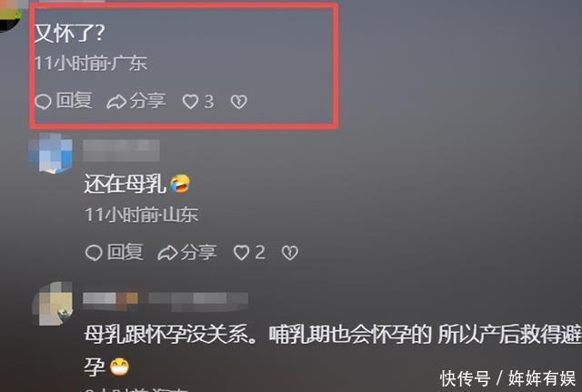Viewport: 582px width, 392px height.
Task: Dislike the 又怀了? comment via broken heart
Action: (238, 102)
